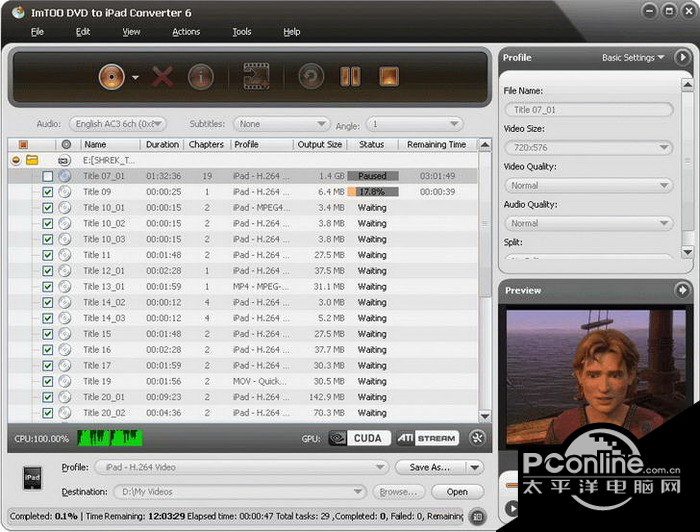Click the film clip convert icon

[x=256, y=76]
